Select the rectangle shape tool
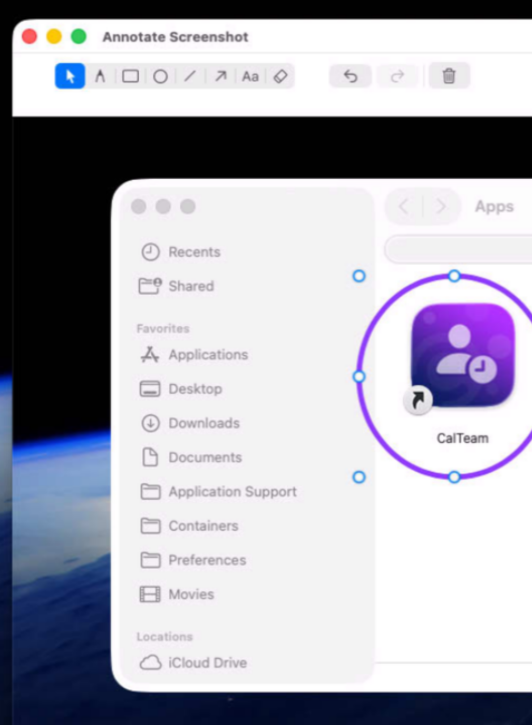532x725 pixels. click(x=130, y=76)
